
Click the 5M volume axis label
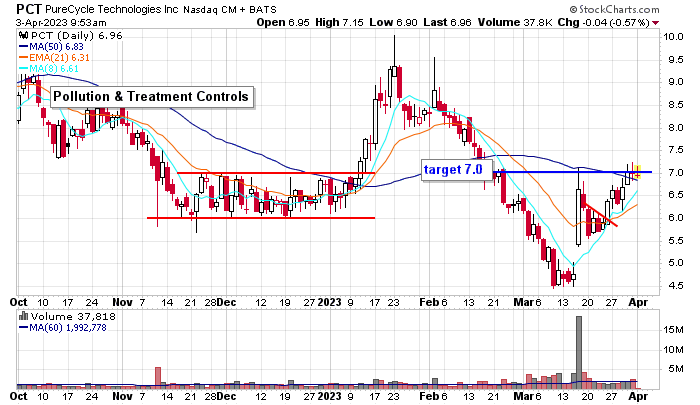[x=676, y=369]
